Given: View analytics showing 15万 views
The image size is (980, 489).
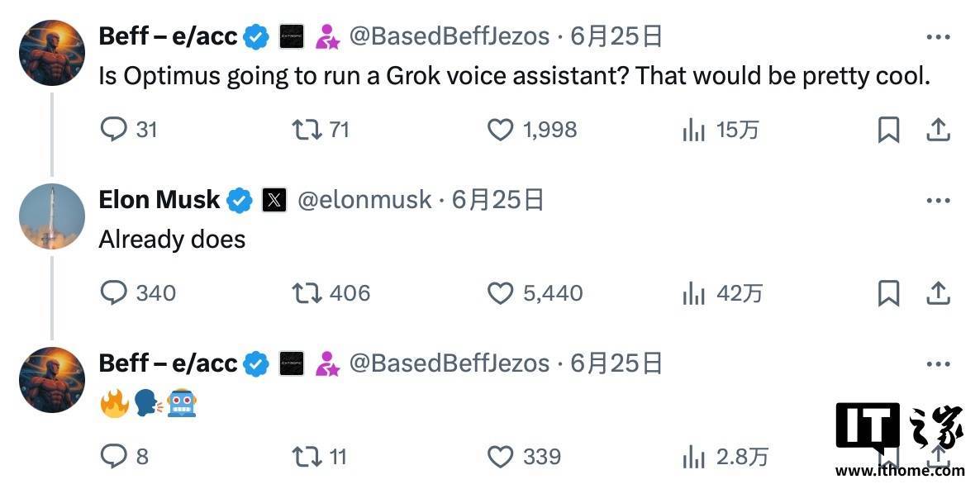Looking at the screenshot, I should click(x=694, y=131).
